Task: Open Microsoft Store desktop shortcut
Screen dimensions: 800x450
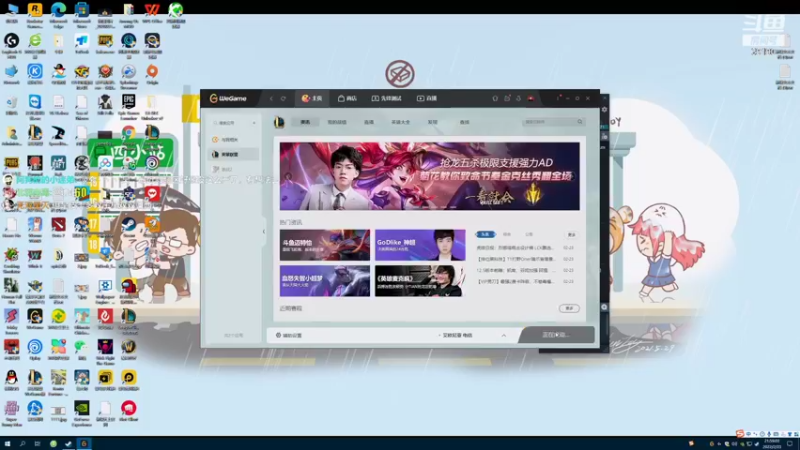Action: point(82,14)
